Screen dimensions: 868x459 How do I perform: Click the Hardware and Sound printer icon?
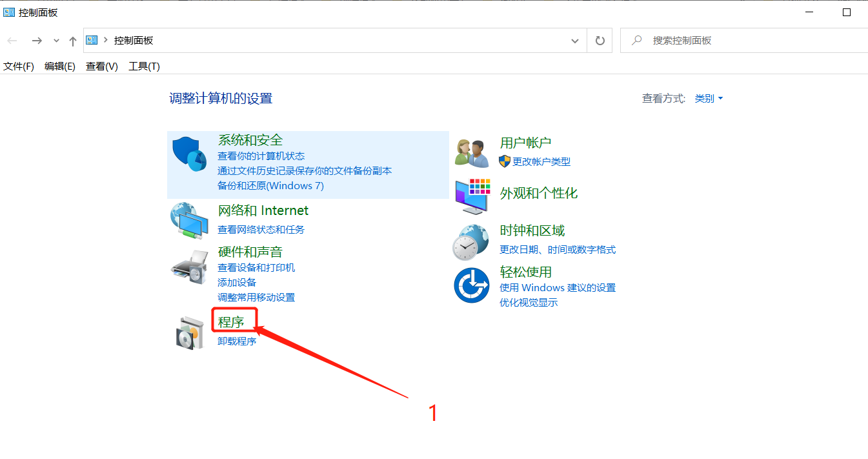click(x=189, y=266)
